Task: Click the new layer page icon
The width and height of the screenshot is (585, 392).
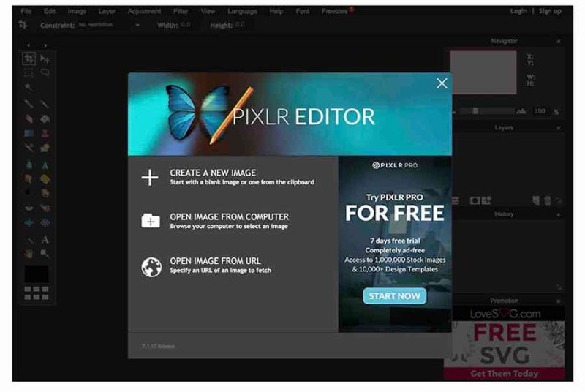Action: point(536,200)
